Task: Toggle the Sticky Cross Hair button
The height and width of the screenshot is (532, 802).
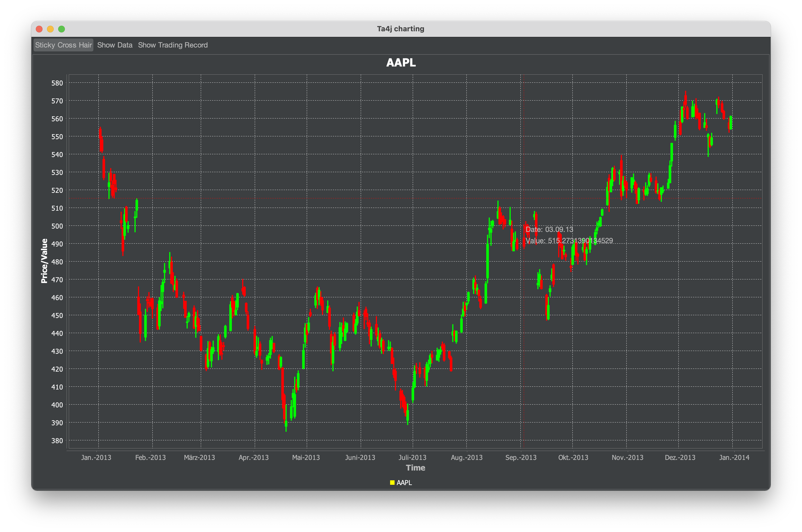Action: 63,45
